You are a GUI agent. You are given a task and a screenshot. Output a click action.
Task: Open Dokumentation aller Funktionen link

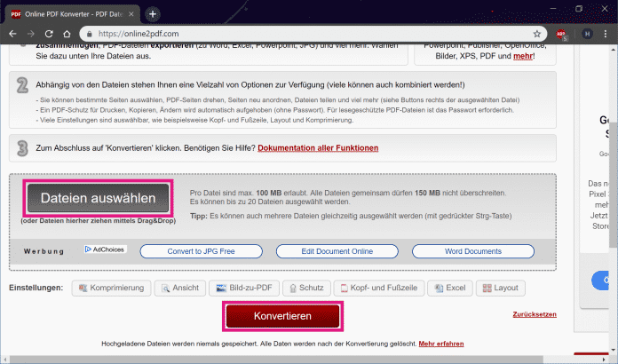click(x=317, y=147)
